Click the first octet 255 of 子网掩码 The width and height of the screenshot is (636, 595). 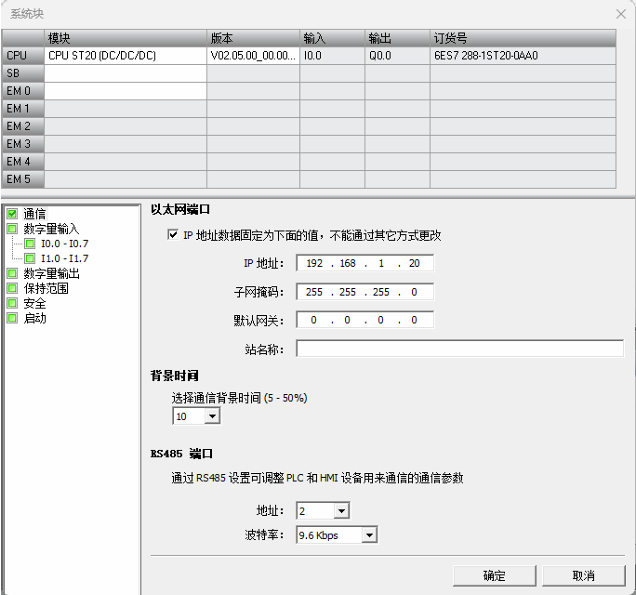314,292
